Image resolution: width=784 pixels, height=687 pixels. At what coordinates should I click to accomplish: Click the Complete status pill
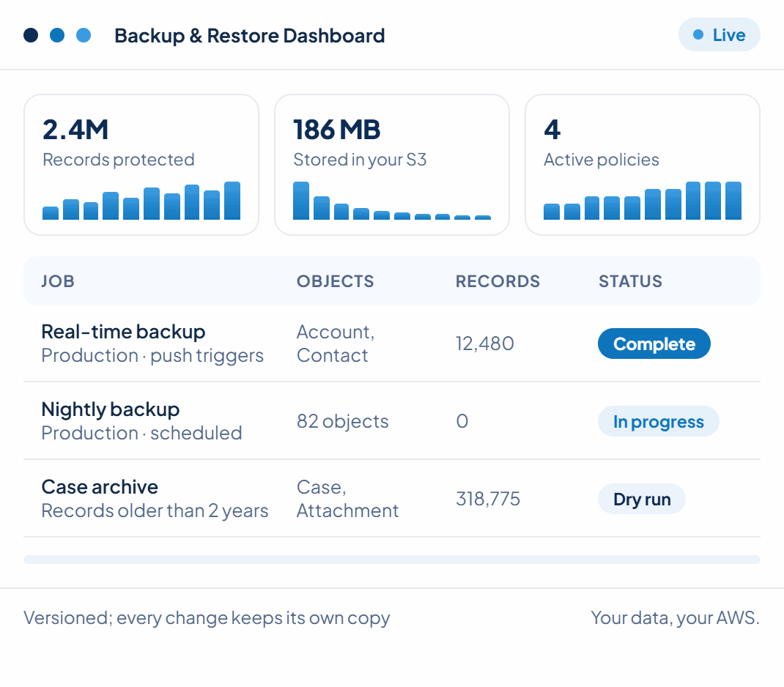point(654,343)
